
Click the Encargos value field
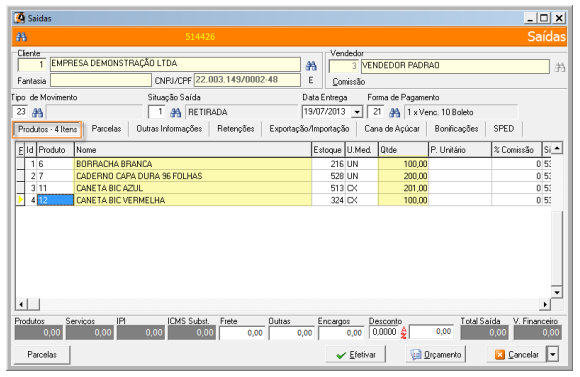tap(341, 333)
